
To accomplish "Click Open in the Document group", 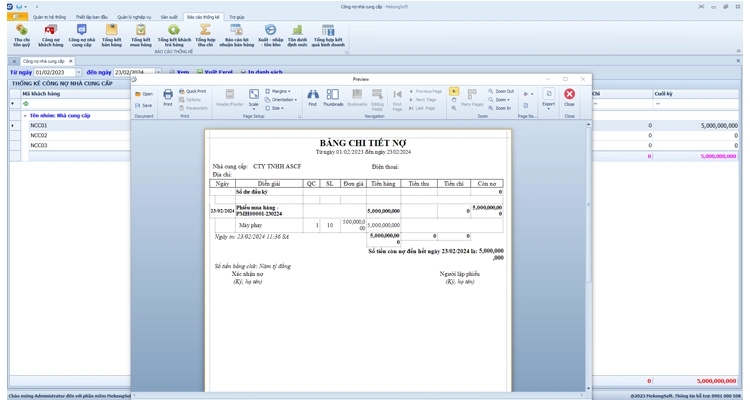I will click(144, 93).
